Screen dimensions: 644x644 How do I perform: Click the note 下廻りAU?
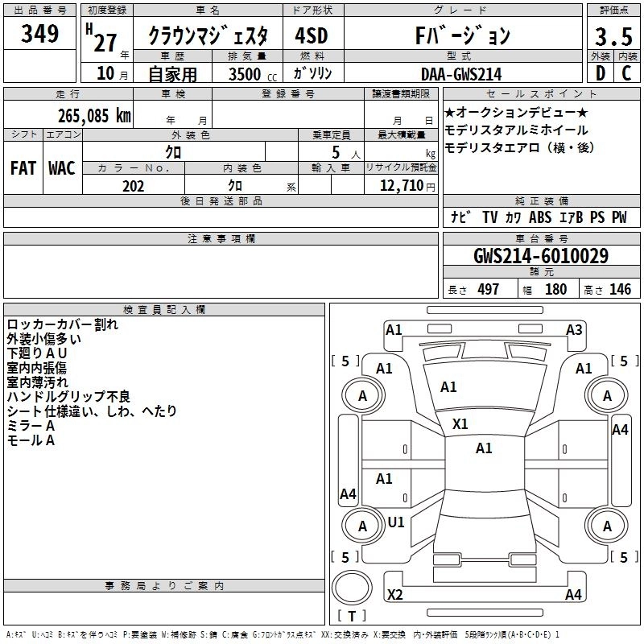(37, 353)
